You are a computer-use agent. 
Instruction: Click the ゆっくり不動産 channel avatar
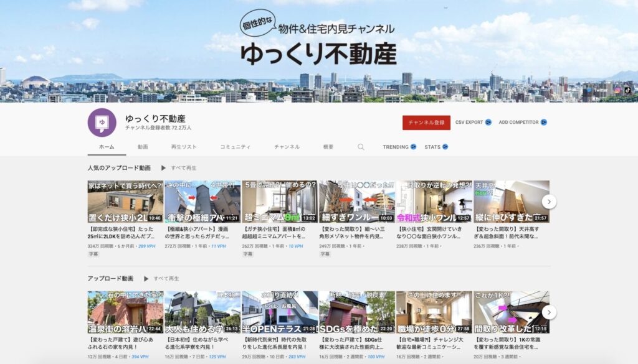click(x=102, y=123)
